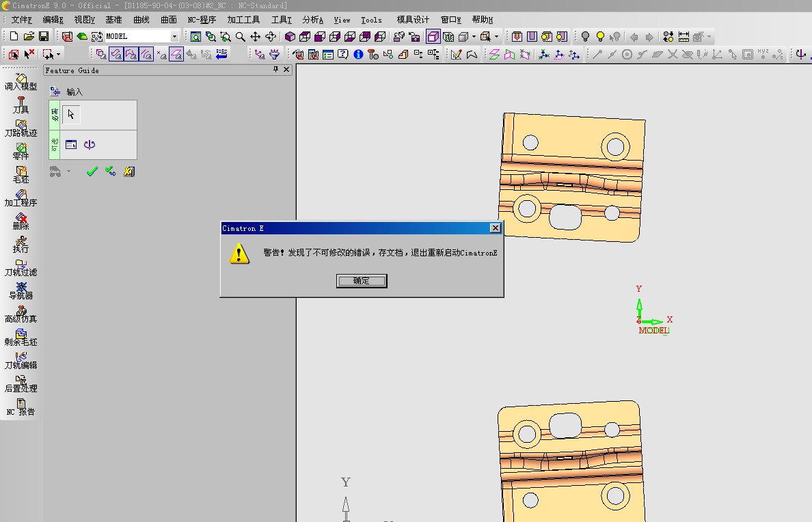
Task: Switch to solid purple cube isometric view
Action: coord(290,37)
